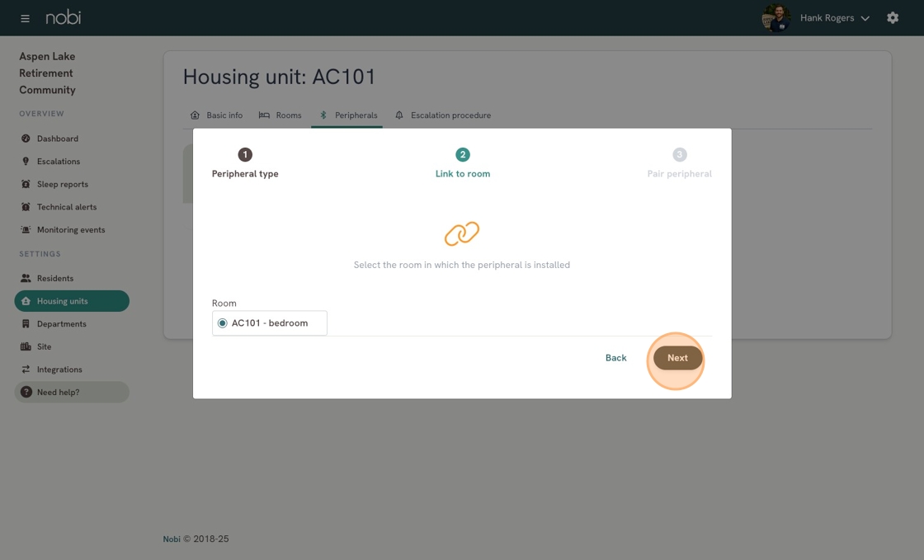Viewport: 924px width, 560px height.
Task: Click the Integrations arrows icon
Action: pyautogui.click(x=26, y=369)
